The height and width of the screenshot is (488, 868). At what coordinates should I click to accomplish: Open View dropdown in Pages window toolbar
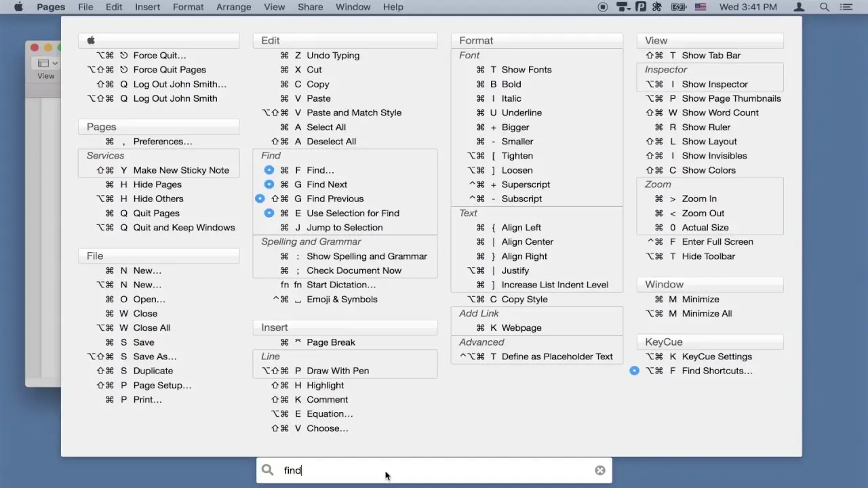point(47,63)
